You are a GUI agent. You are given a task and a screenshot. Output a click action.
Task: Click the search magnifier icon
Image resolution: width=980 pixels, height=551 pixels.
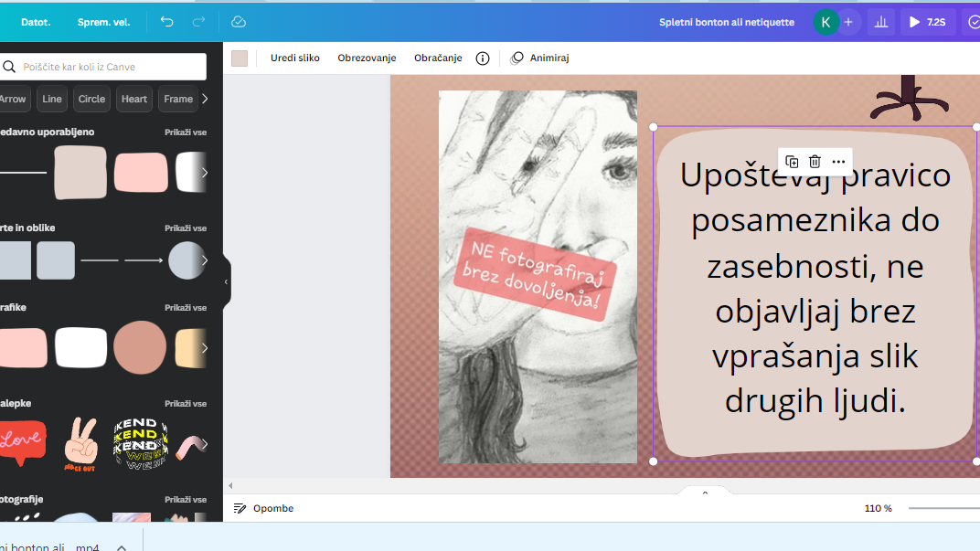[x=9, y=67]
